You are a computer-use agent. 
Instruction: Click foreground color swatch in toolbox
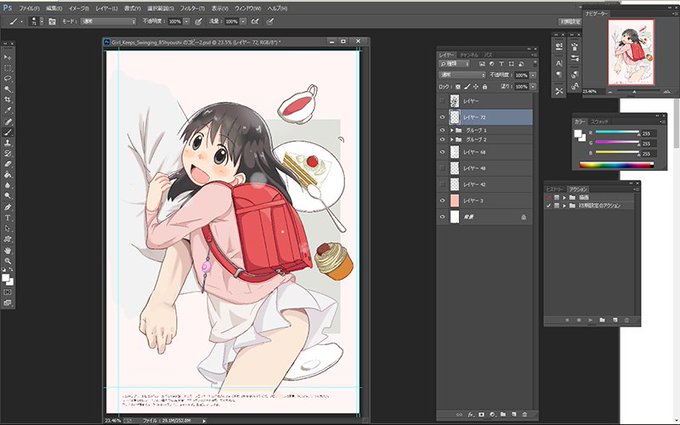click(x=5, y=278)
